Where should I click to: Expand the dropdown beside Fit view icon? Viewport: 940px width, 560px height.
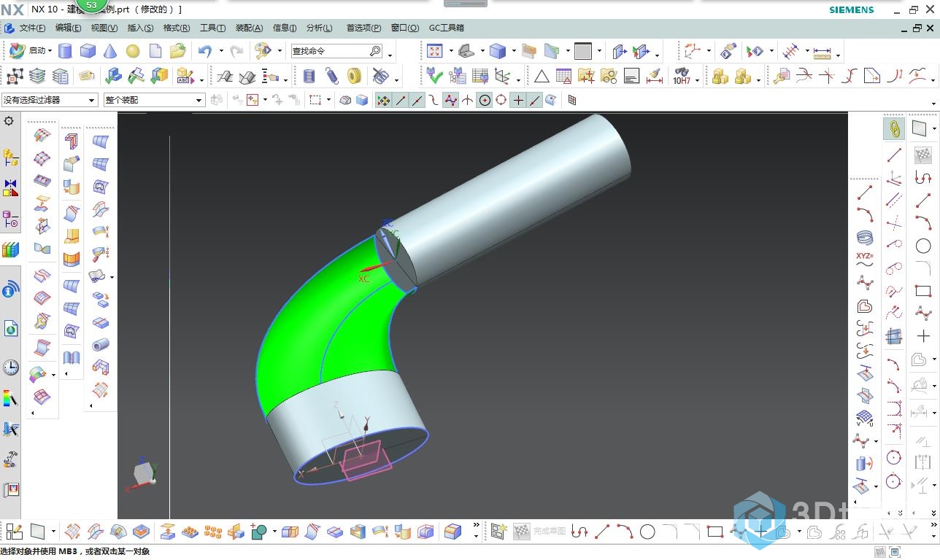(450, 51)
